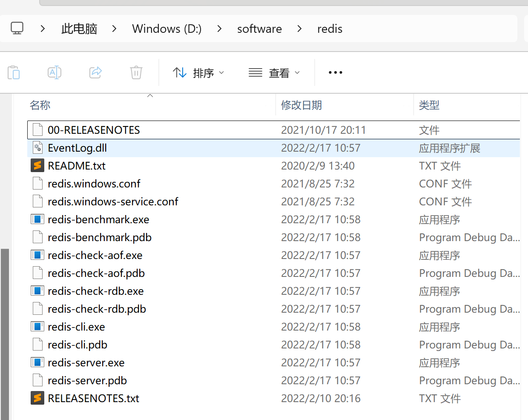Click the redis-benchmark.pdb file icon
The image size is (528, 420).
point(37,237)
